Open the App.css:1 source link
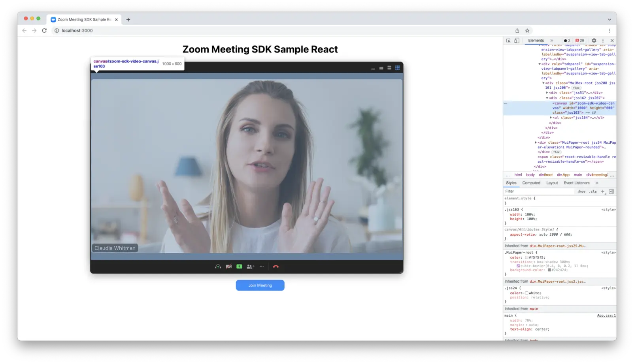634x364 pixels. click(606, 315)
